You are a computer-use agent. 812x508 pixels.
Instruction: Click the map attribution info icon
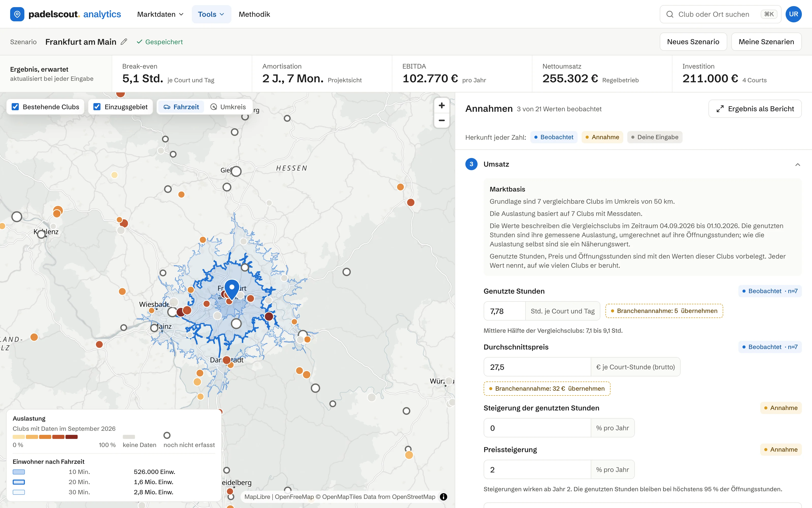(444, 497)
